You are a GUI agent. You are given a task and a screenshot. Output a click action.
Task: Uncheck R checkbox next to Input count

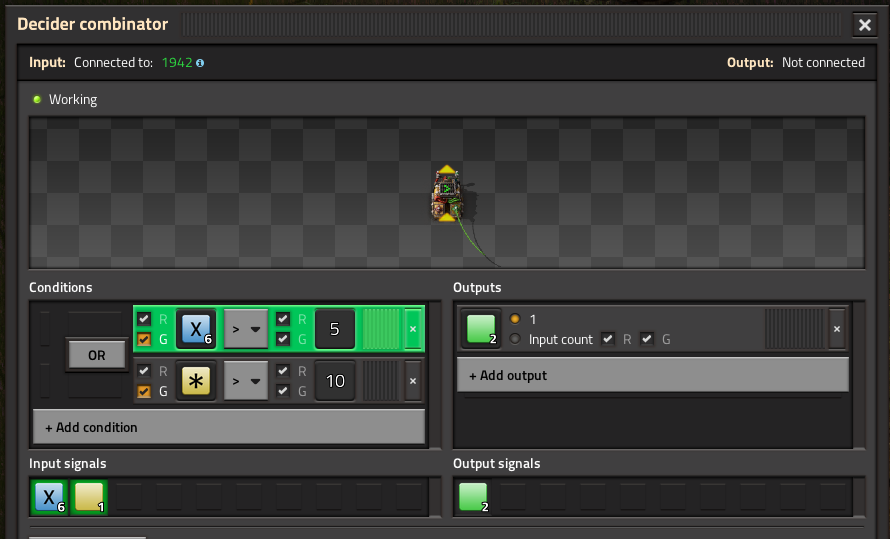(x=608, y=339)
